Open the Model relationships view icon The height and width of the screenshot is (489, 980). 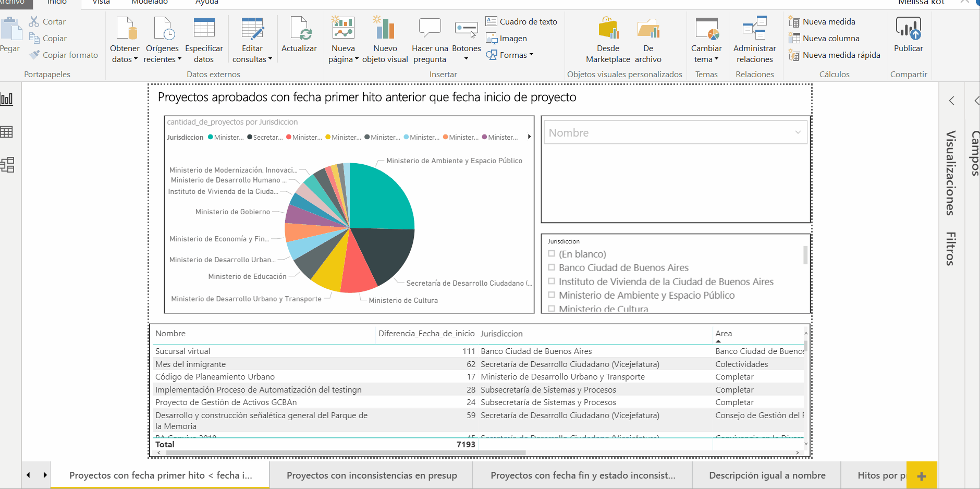pyautogui.click(x=7, y=165)
